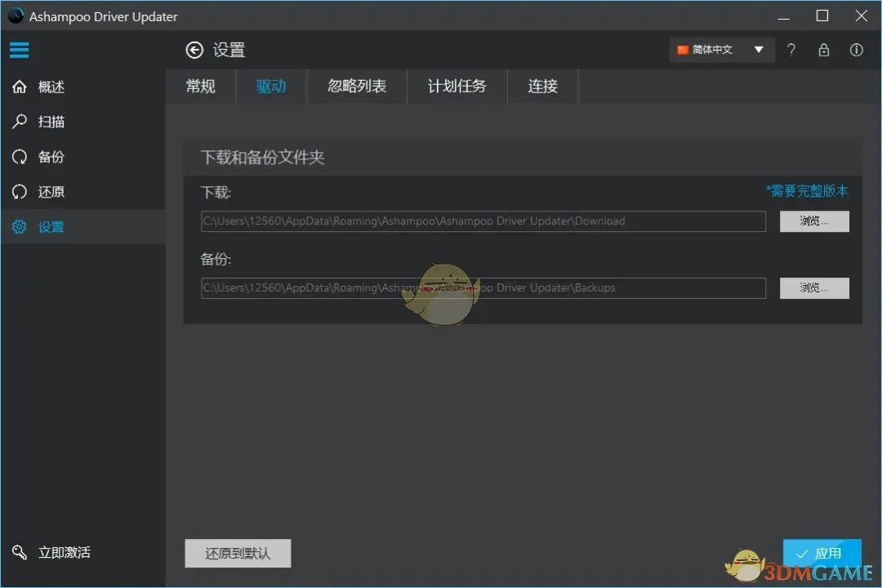Click the info icon in top right
The height and width of the screenshot is (588, 882).
(856, 50)
